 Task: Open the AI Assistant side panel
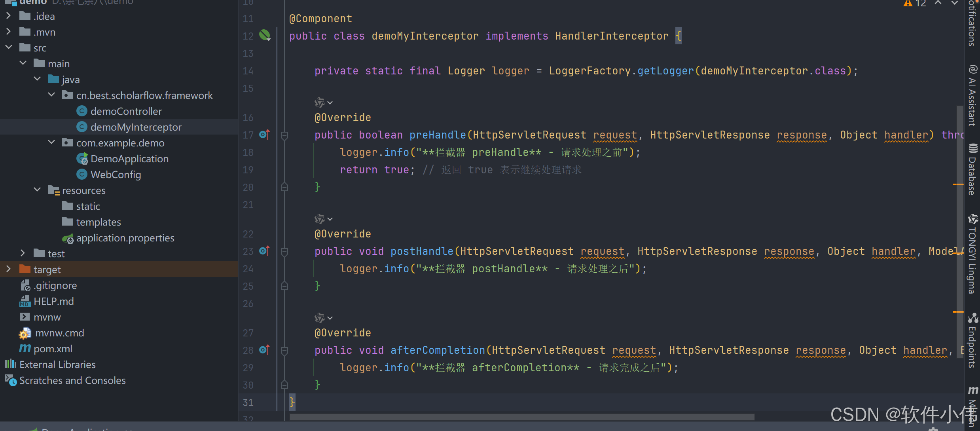(x=972, y=96)
